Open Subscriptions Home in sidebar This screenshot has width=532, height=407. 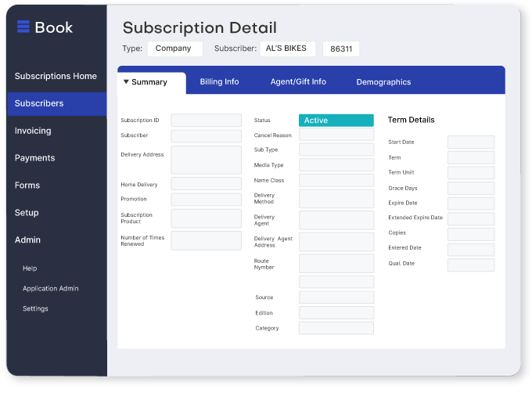[x=56, y=76]
